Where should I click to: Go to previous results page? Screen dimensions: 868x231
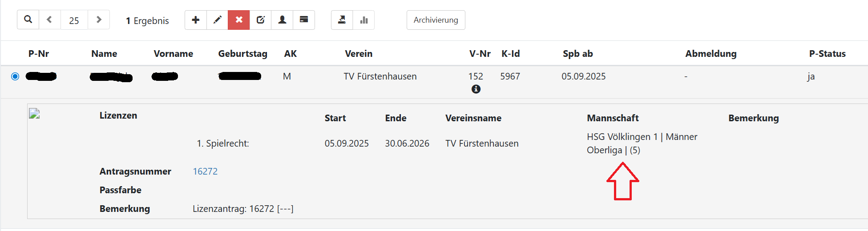coord(49,20)
